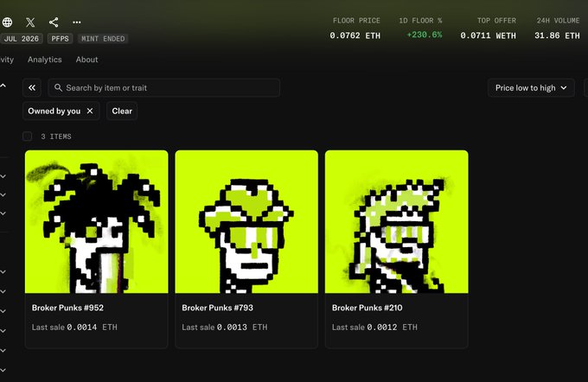The image size is (588, 382).
Task: Open the partially visible Activity tab
Action: (6, 60)
